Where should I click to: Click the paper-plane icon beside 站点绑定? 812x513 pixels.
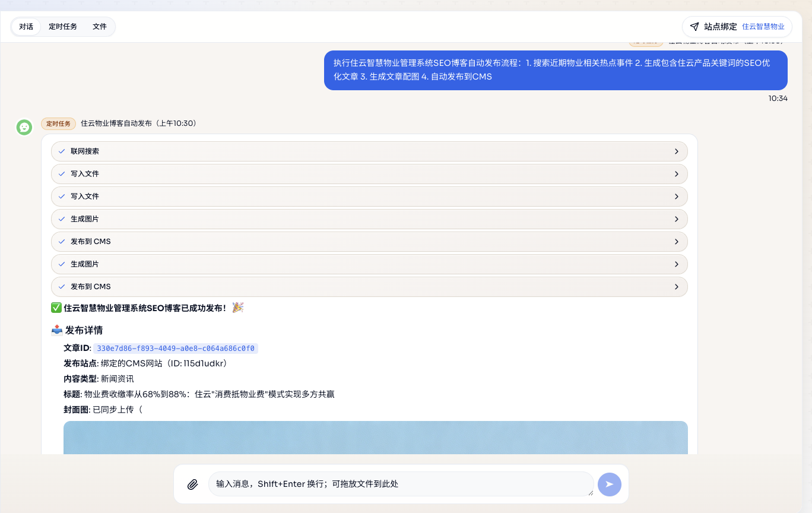click(694, 26)
